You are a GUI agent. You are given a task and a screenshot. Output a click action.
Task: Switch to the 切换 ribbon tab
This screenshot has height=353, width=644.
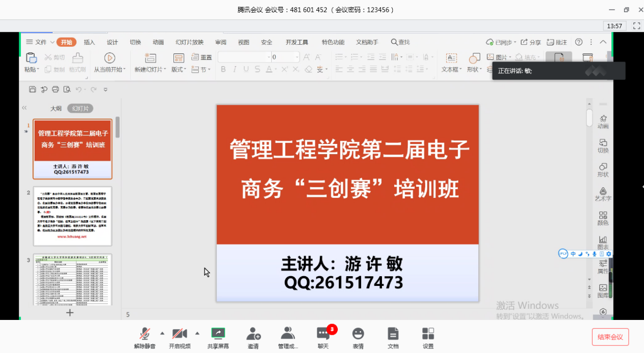(x=135, y=42)
